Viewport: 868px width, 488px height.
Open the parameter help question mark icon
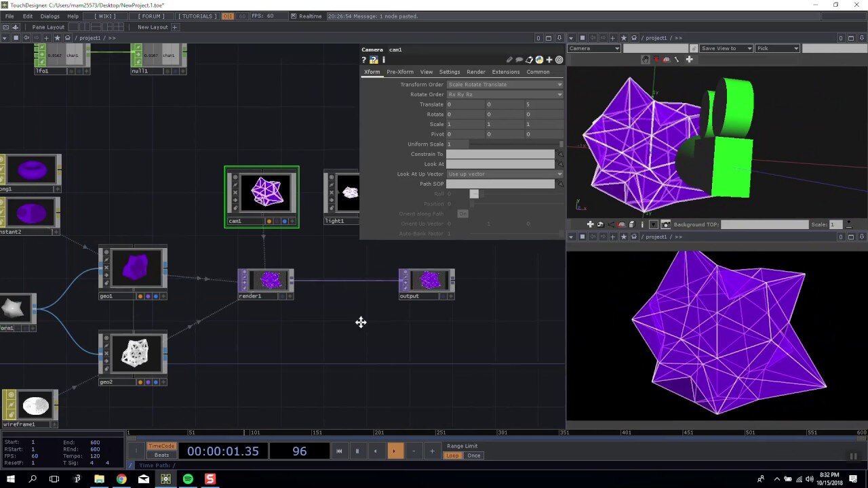[364, 60]
